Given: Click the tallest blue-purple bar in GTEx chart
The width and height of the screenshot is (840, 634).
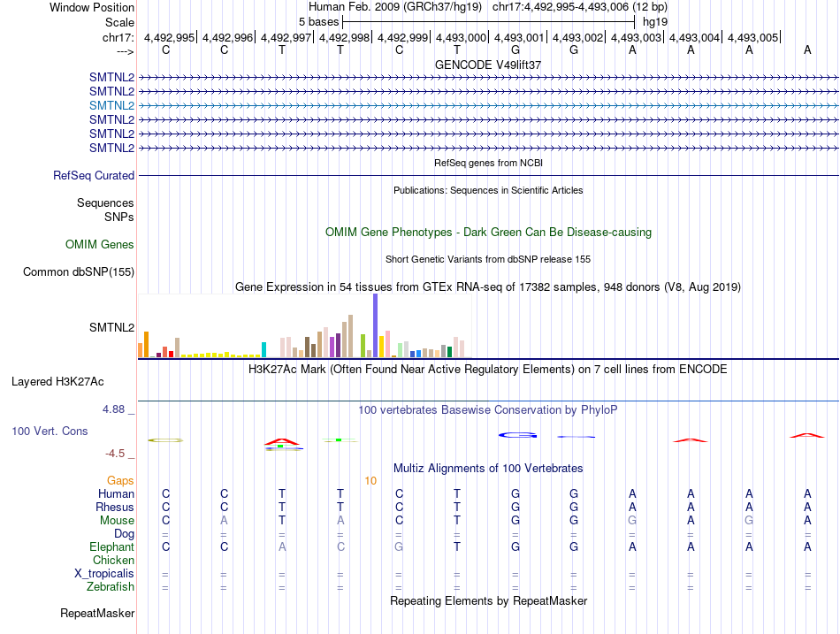Looking at the screenshot, I should 376,325.
